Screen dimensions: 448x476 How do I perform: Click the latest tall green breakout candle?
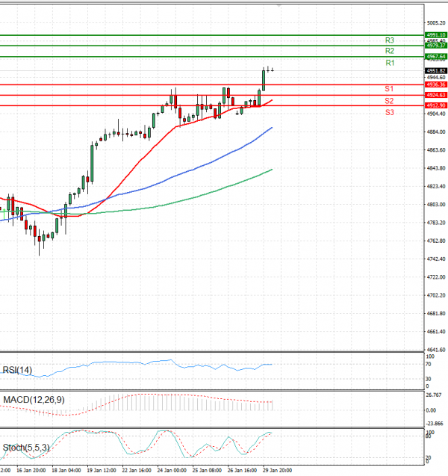[264, 81]
